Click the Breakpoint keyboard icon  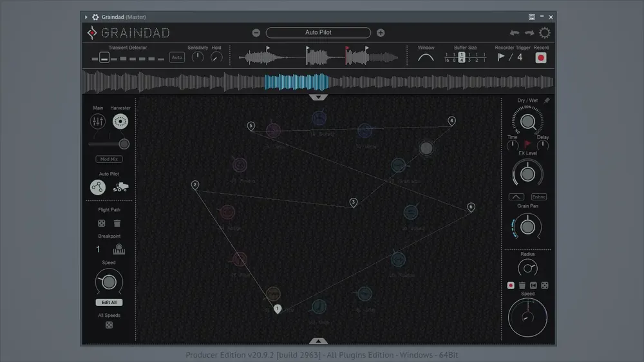coord(118,249)
